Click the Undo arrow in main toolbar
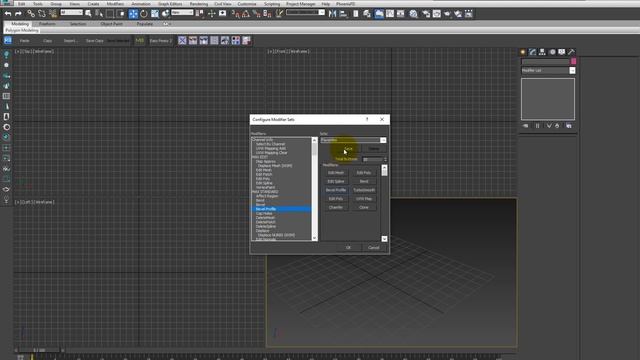Image resolution: width=640 pixels, height=360 pixels. [x=8, y=14]
